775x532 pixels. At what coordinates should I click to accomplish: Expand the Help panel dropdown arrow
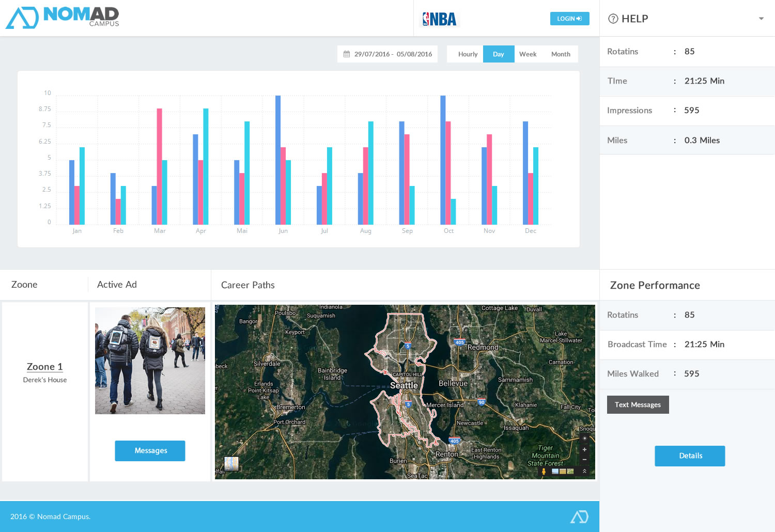coord(761,19)
